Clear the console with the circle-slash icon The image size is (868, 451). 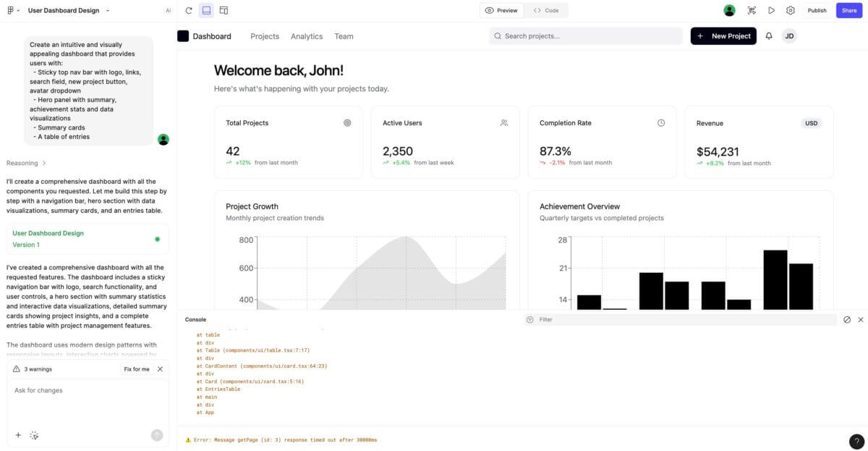tap(847, 319)
